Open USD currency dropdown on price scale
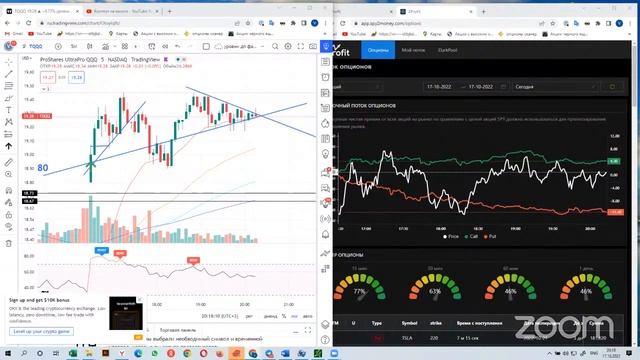The width and height of the screenshot is (640, 360). pyautogui.click(x=27, y=59)
